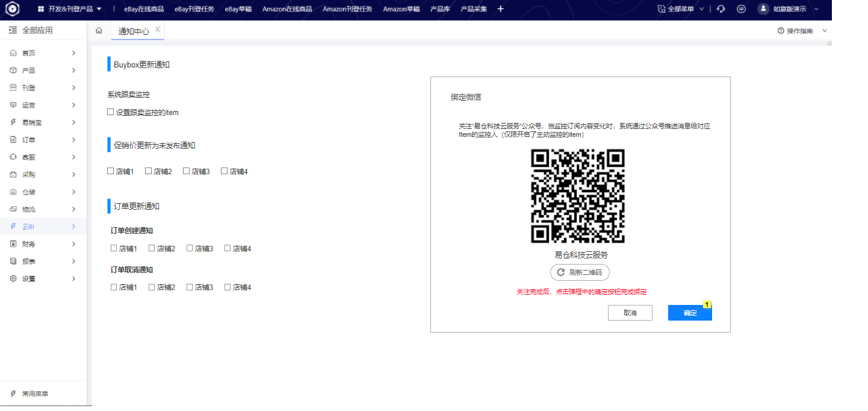
Task: Click the 易销宝 lightning icon in sidebar
Action: (13, 122)
